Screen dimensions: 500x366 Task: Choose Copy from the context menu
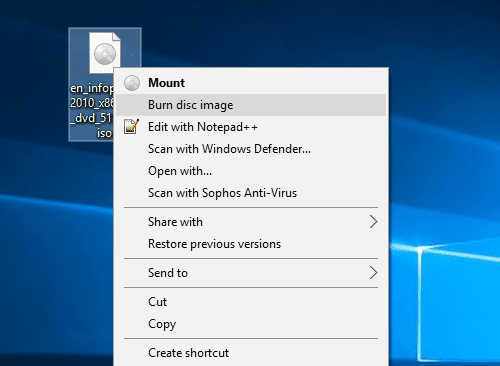click(251, 324)
